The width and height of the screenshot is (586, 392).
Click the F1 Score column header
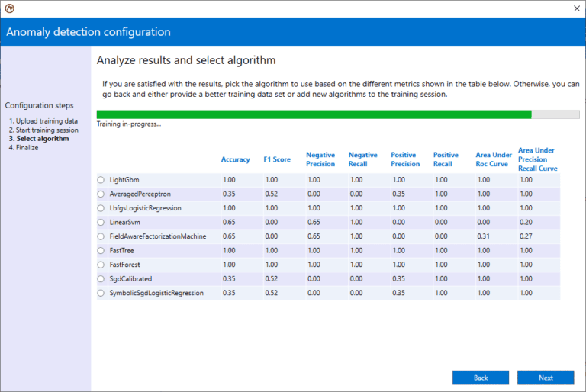277,159
